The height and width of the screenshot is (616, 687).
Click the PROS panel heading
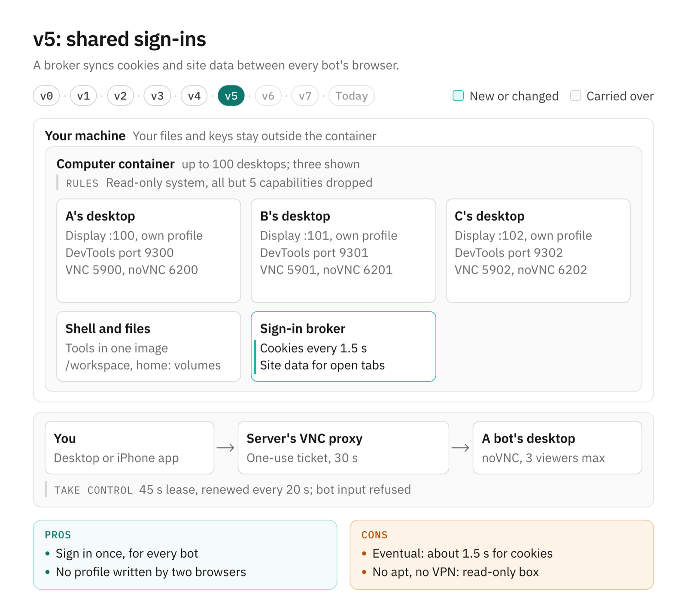point(58,535)
